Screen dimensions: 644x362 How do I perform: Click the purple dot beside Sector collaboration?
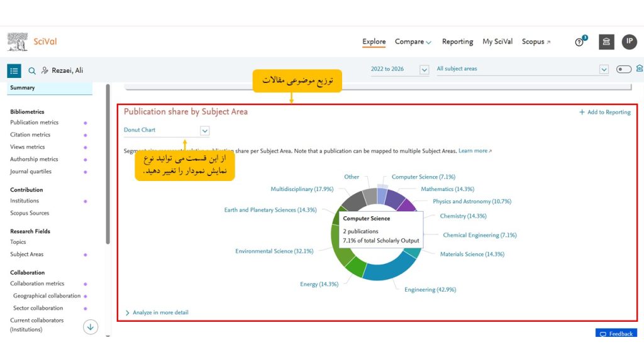click(86, 309)
